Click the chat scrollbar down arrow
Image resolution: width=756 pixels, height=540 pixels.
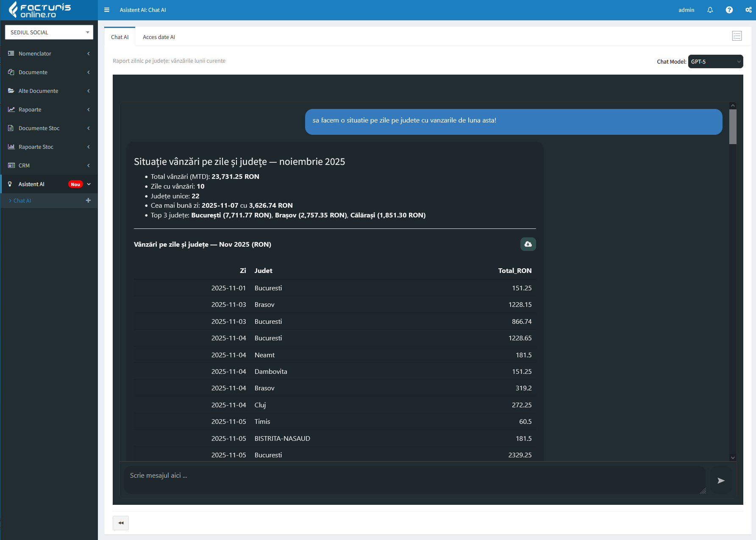(x=733, y=458)
